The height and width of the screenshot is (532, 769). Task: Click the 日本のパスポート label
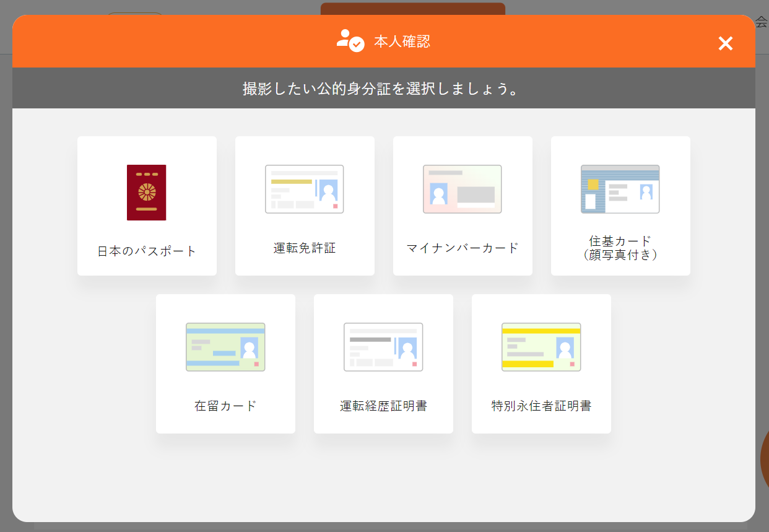click(x=147, y=251)
